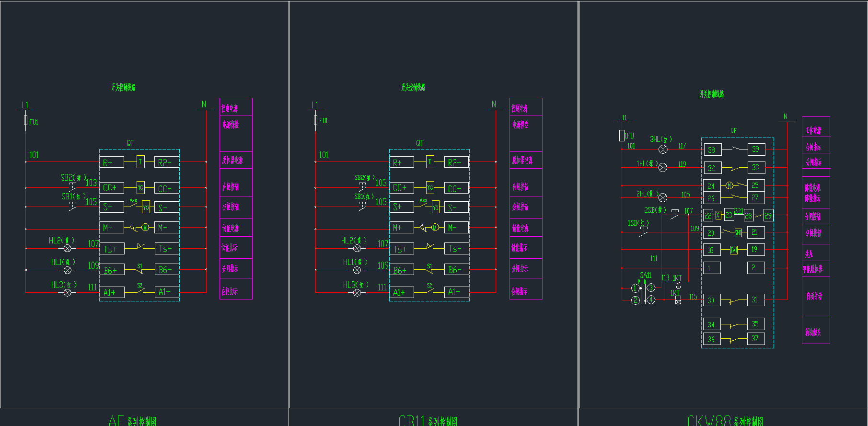The height and width of the screenshot is (426, 868).
Task: Click the 1HL green lamp symbol
Action: click(662, 167)
